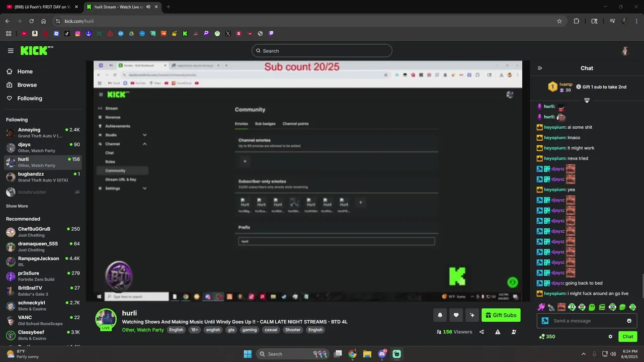
Task: Open the Kick bookmark shortcut
Action: point(185,34)
